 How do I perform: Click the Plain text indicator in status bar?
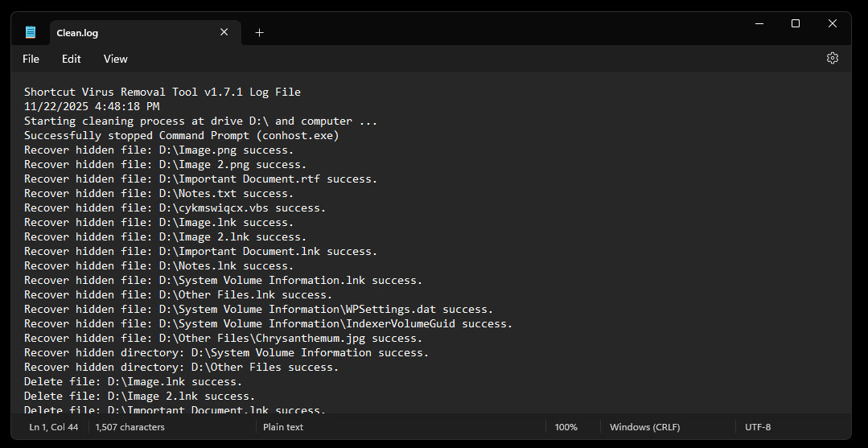click(x=283, y=427)
